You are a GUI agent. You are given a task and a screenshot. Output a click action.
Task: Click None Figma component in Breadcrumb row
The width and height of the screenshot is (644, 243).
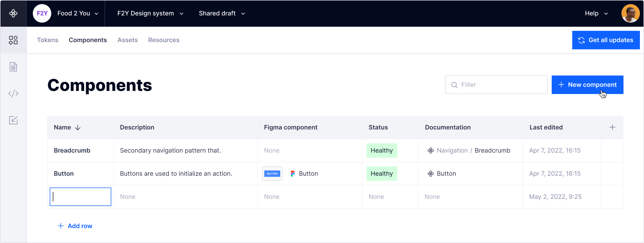pos(272,151)
